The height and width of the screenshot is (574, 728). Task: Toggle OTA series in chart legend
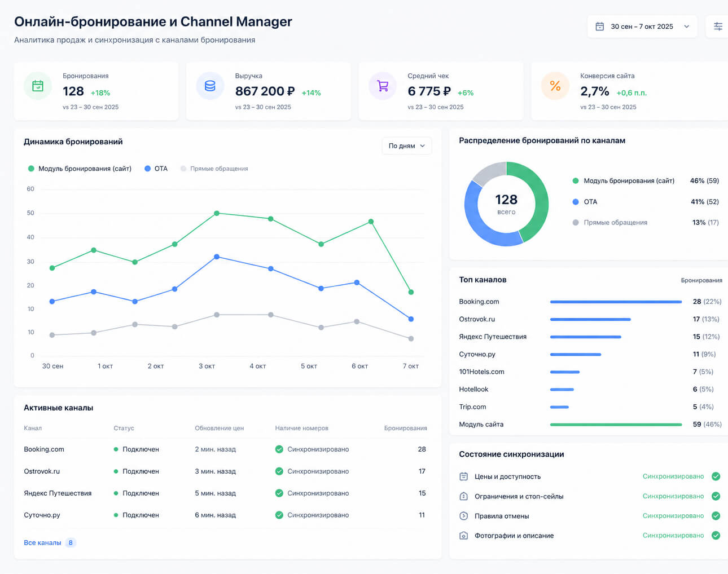156,169
